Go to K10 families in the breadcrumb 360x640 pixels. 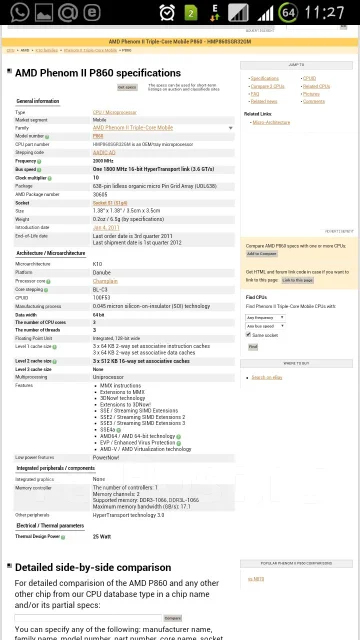click(x=47, y=50)
